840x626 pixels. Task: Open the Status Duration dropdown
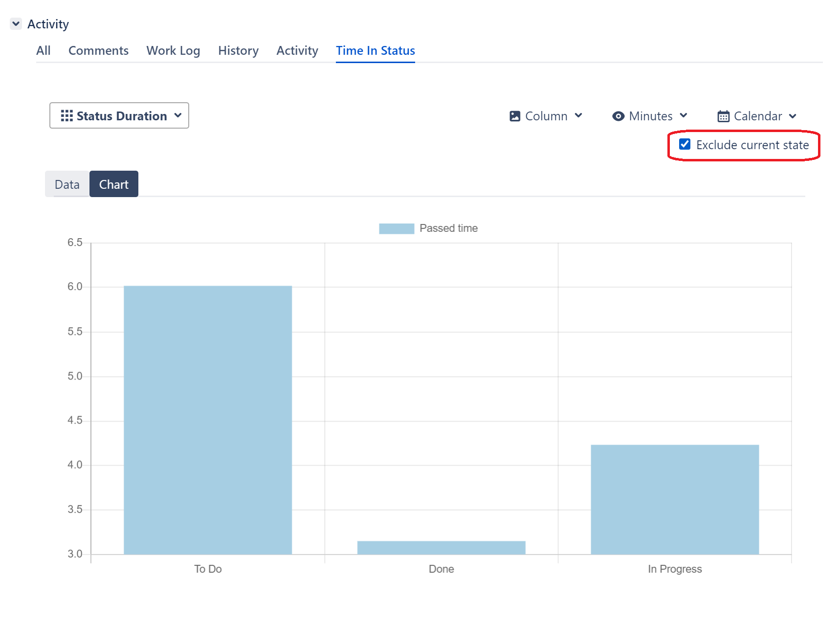pos(119,116)
